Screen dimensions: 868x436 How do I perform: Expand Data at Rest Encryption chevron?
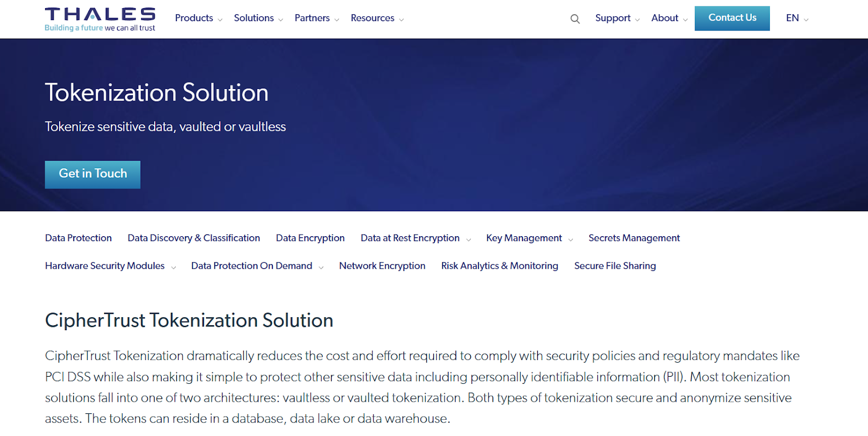pos(468,239)
